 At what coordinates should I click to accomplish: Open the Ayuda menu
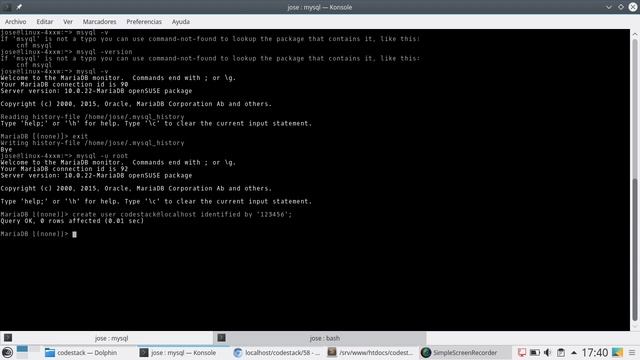180,22
